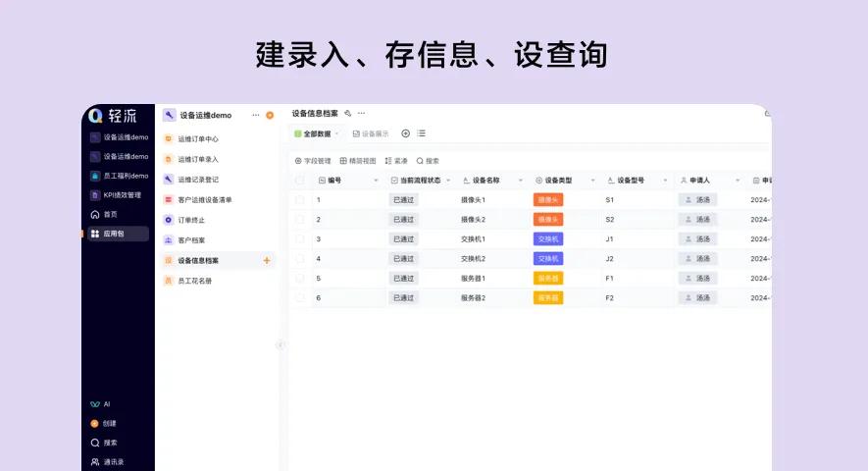Click the 紧凑 row density button
Screen dimensions: 868x471
(x=396, y=161)
